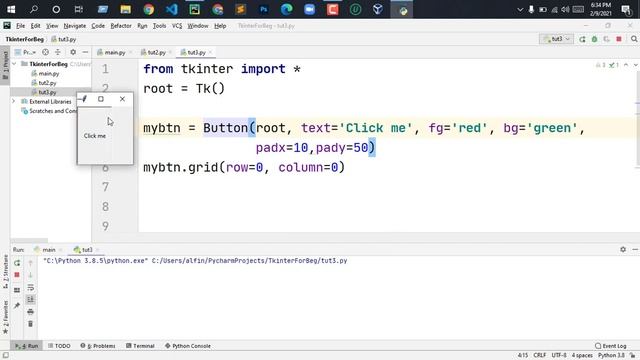The height and width of the screenshot is (360, 640).
Task: Click the up-the-stack-trace arrow in Run panel
Action: [31, 263]
